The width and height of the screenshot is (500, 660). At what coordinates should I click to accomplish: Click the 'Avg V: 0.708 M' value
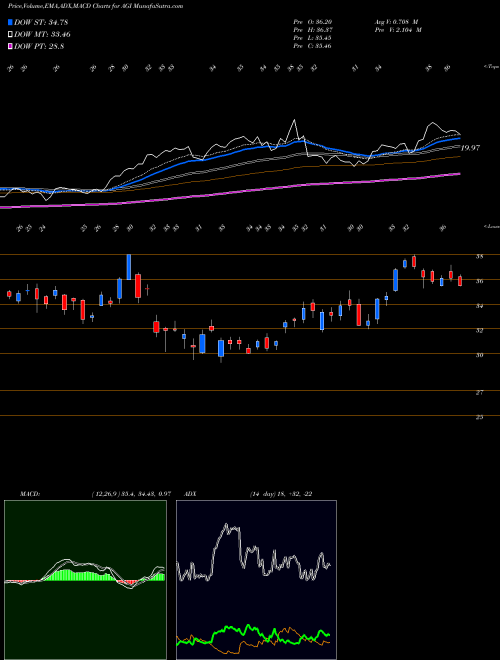pyautogui.click(x=396, y=22)
